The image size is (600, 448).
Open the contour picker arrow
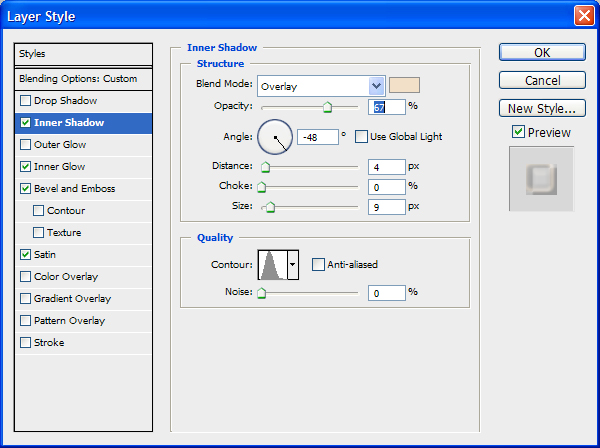pos(293,265)
